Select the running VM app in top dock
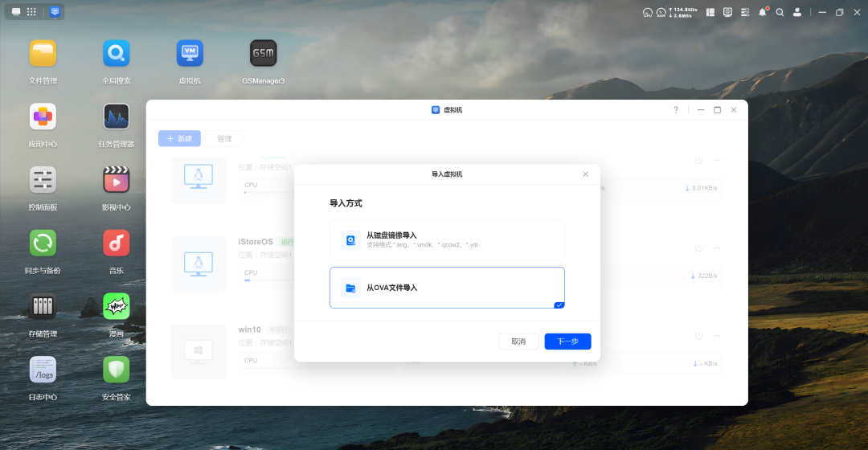868x450 pixels. point(55,11)
